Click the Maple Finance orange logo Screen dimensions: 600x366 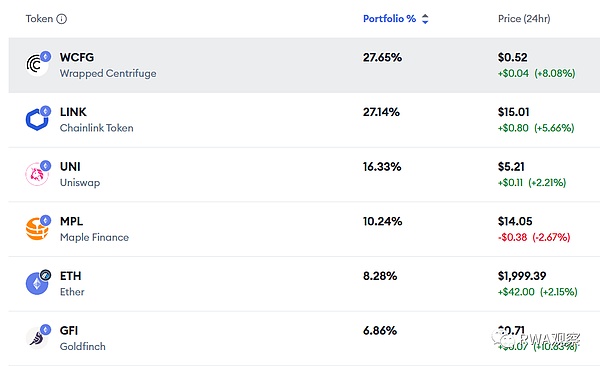[x=37, y=229]
